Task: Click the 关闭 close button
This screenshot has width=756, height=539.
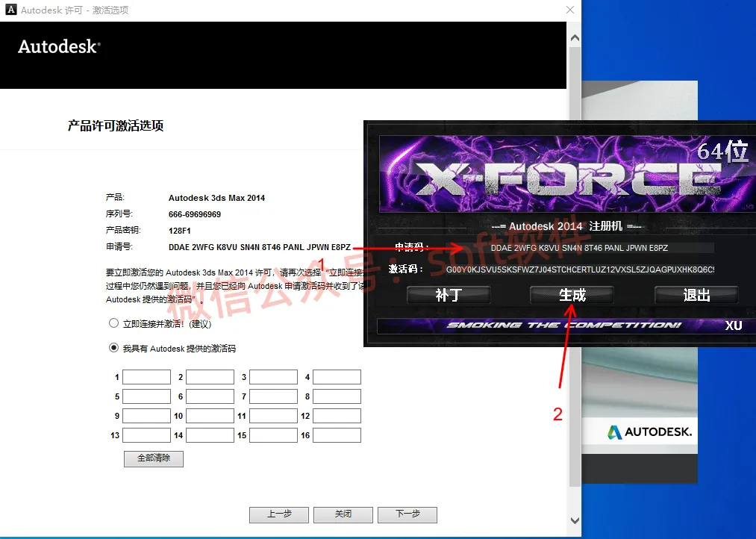Action: (x=343, y=514)
